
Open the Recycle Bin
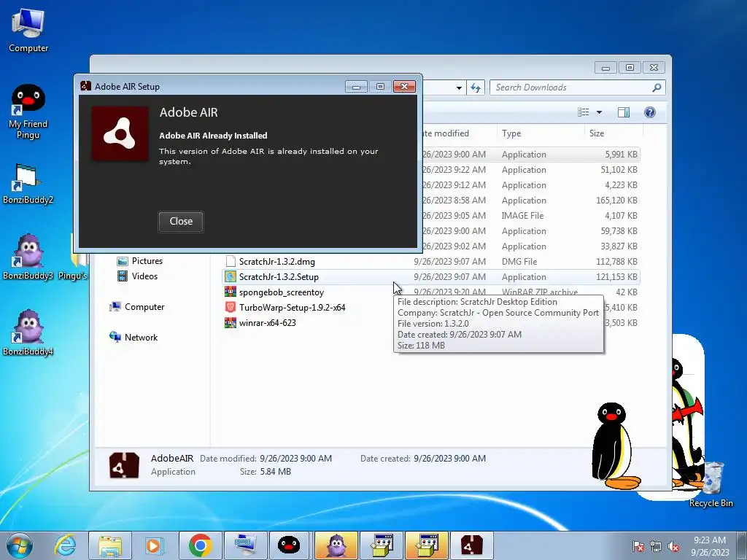[x=711, y=484]
